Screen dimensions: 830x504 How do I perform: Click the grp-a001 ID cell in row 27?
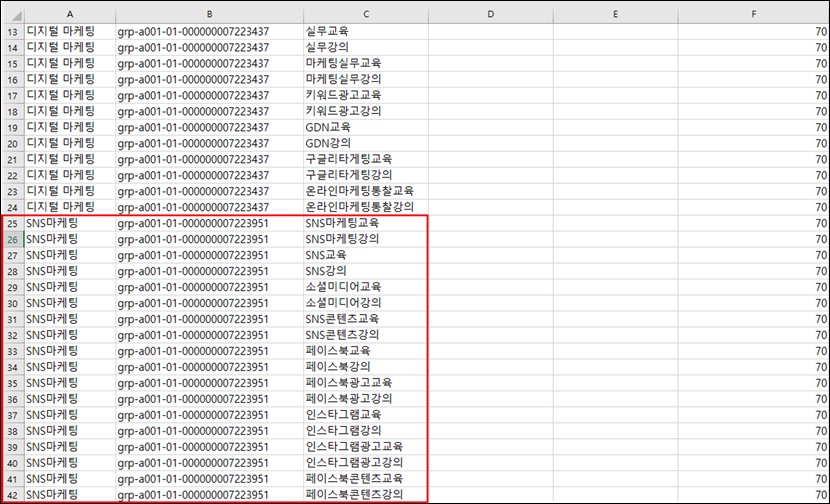point(210,255)
